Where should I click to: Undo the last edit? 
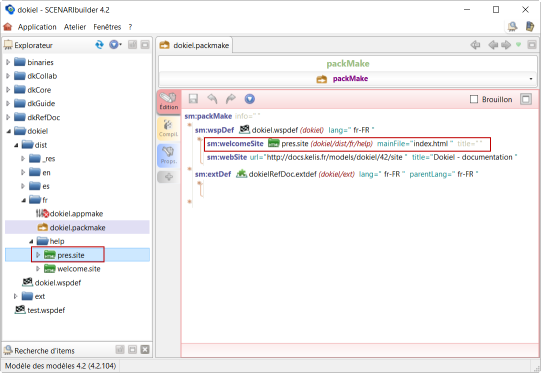[x=212, y=99]
